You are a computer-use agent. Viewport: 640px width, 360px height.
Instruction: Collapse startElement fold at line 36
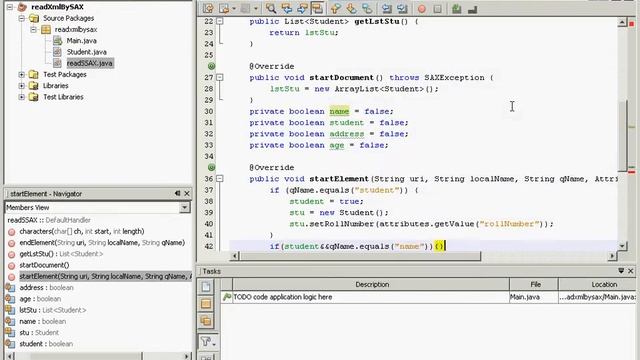pyautogui.click(x=220, y=178)
